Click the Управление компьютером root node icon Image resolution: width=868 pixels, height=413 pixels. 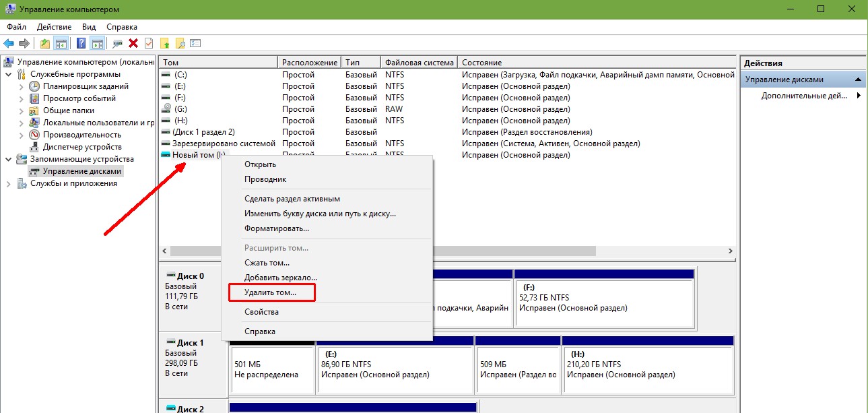point(9,62)
